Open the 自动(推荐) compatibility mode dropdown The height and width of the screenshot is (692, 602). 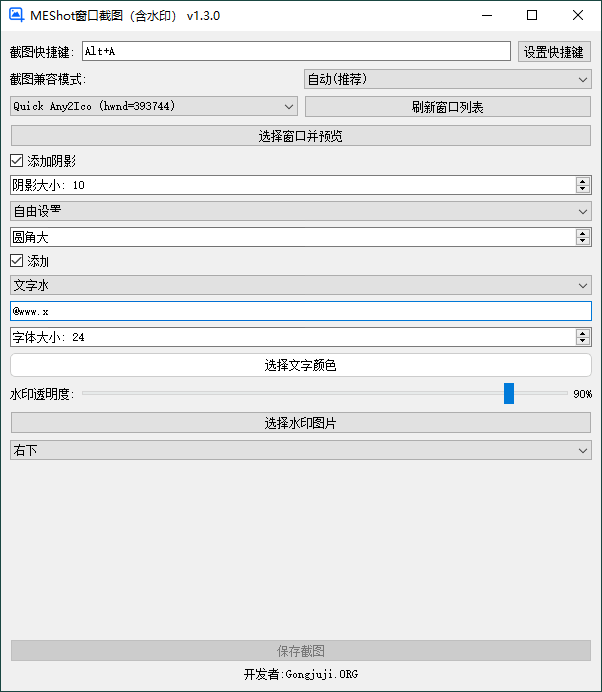point(447,79)
